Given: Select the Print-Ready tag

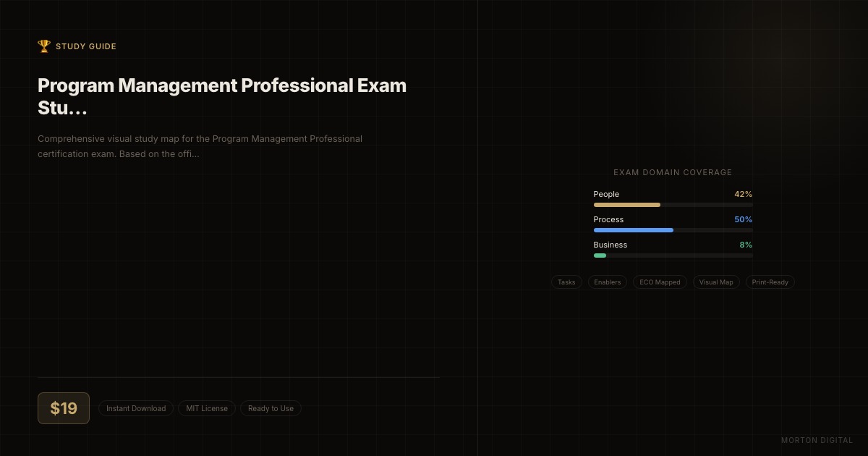Looking at the screenshot, I should [770, 282].
